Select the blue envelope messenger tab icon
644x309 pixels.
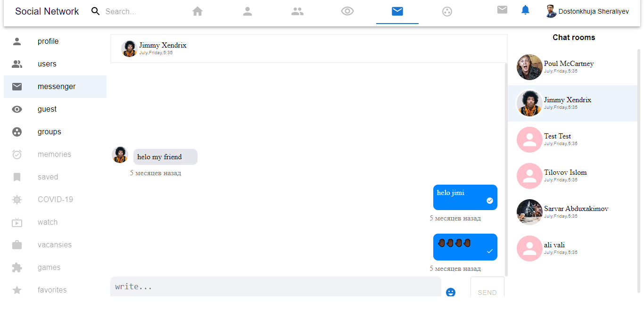397,11
